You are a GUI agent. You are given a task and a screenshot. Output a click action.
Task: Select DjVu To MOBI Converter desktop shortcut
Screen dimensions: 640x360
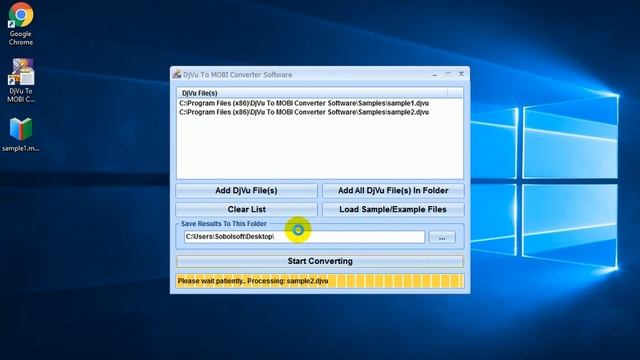[21, 80]
